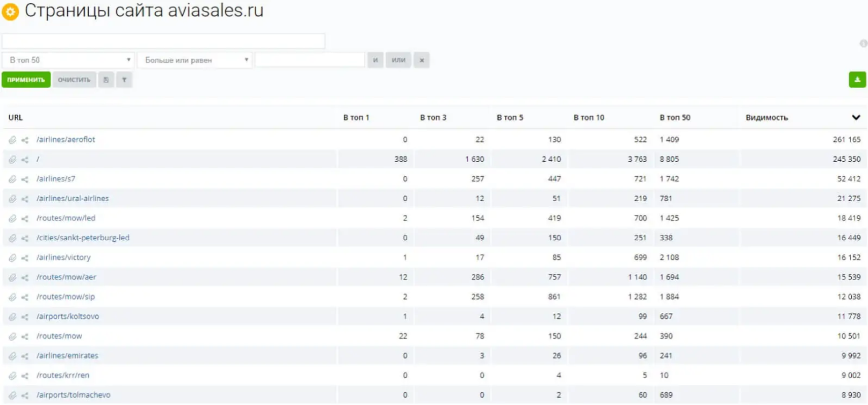Open the /routes/mow/sip link
The height and width of the screenshot is (405, 868).
tap(65, 297)
